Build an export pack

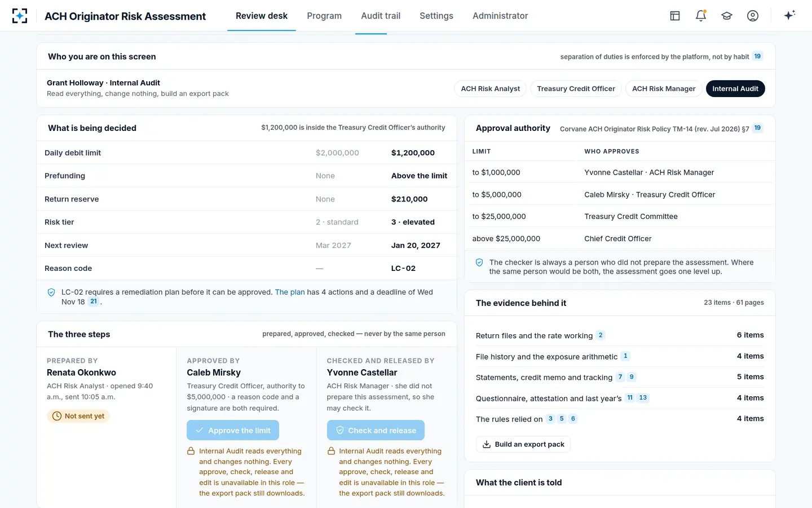[523, 444]
